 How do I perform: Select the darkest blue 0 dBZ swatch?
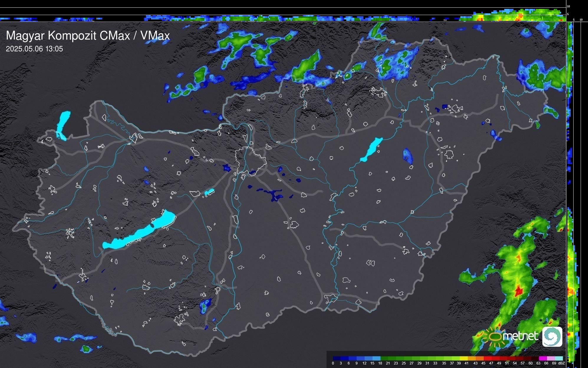(x=337, y=358)
